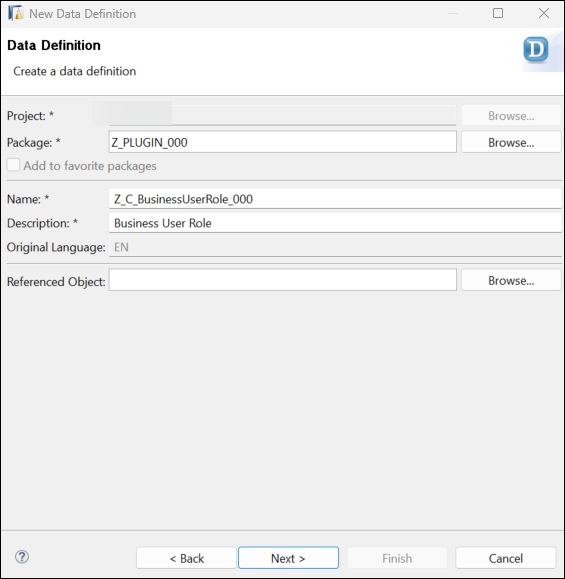
Task: Click the 'Data Definition' heading text
Action: tap(54, 45)
